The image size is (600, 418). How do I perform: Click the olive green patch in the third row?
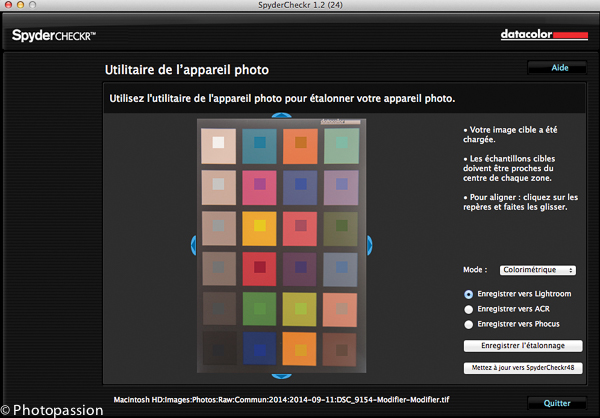coord(341,229)
